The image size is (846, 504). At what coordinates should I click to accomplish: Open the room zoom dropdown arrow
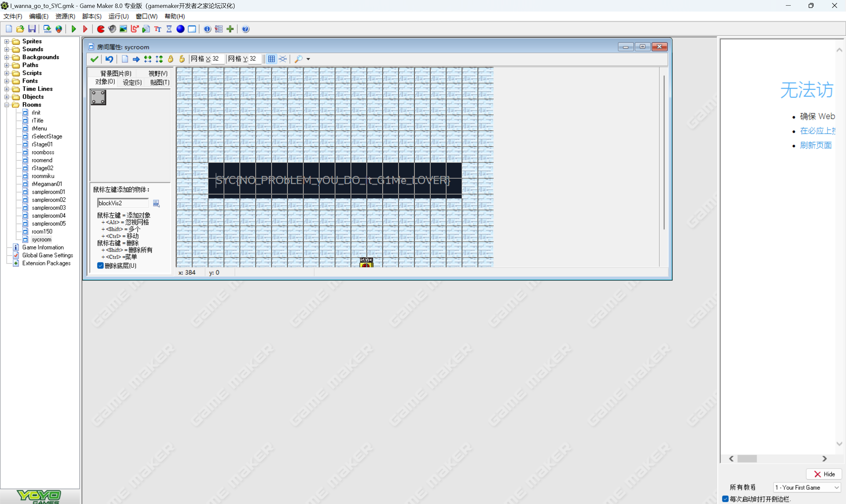pyautogui.click(x=308, y=59)
